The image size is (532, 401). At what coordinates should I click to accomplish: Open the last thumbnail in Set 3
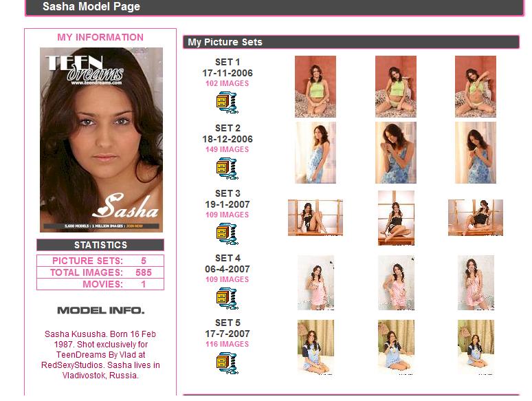pyautogui.click(x=475, y=218)
